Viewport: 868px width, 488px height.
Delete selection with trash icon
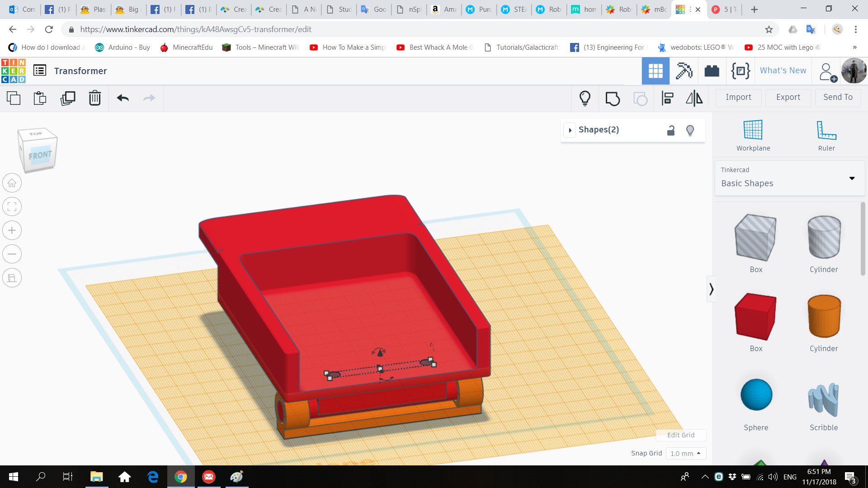[x=94, y=98]
